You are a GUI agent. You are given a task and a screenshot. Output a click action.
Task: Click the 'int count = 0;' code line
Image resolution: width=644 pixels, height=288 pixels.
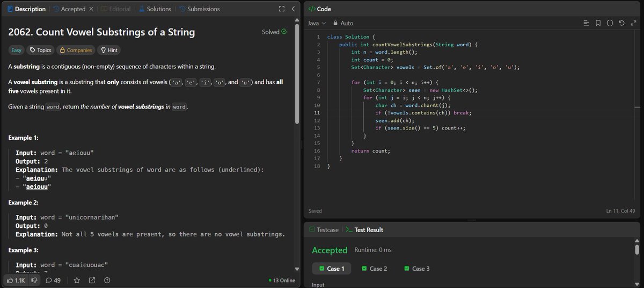pyautogui.click(x=372, y=60)
